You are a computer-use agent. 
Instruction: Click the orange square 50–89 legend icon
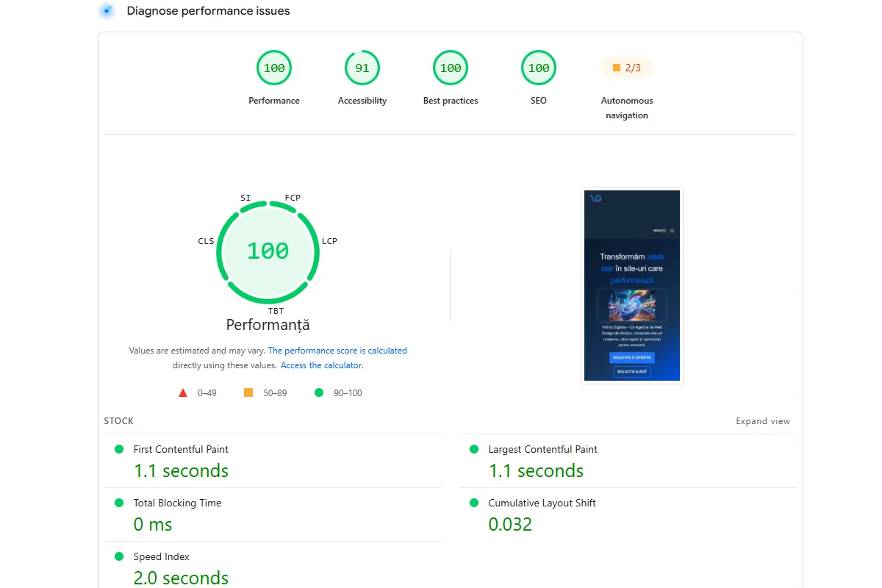point(248,393)
